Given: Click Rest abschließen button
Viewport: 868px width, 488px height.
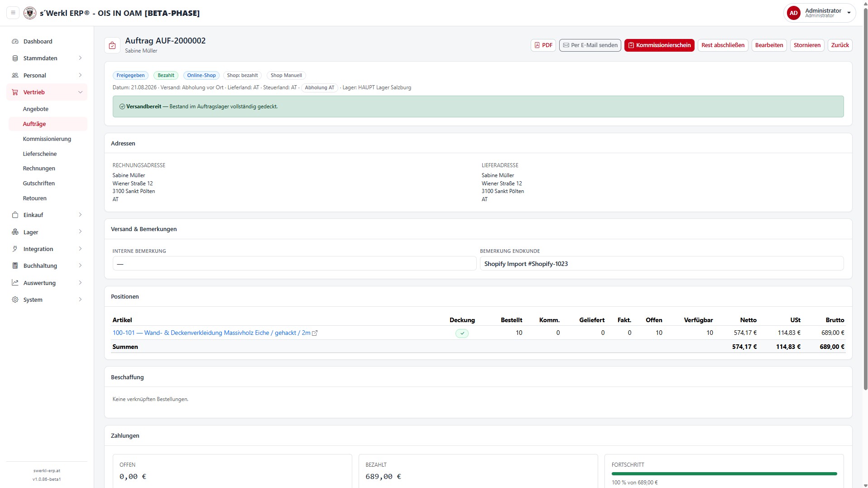Looking at the screenshot, I should pos(723,45).
